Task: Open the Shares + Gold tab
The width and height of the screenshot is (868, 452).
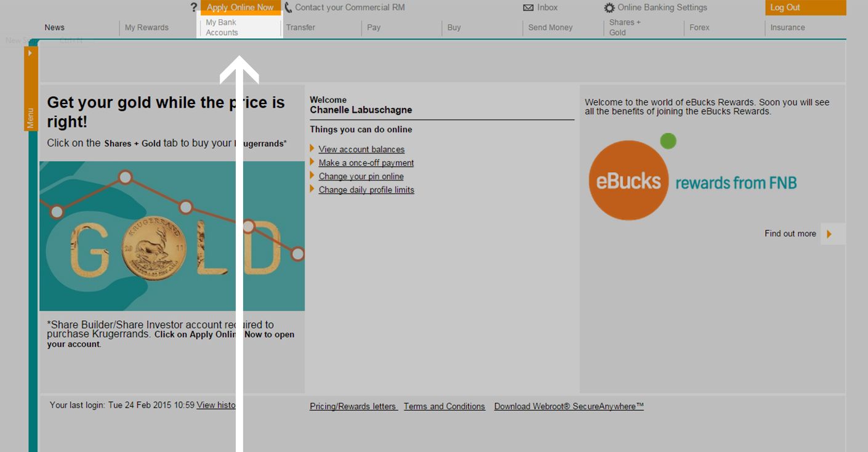Action: pos(625,28)
